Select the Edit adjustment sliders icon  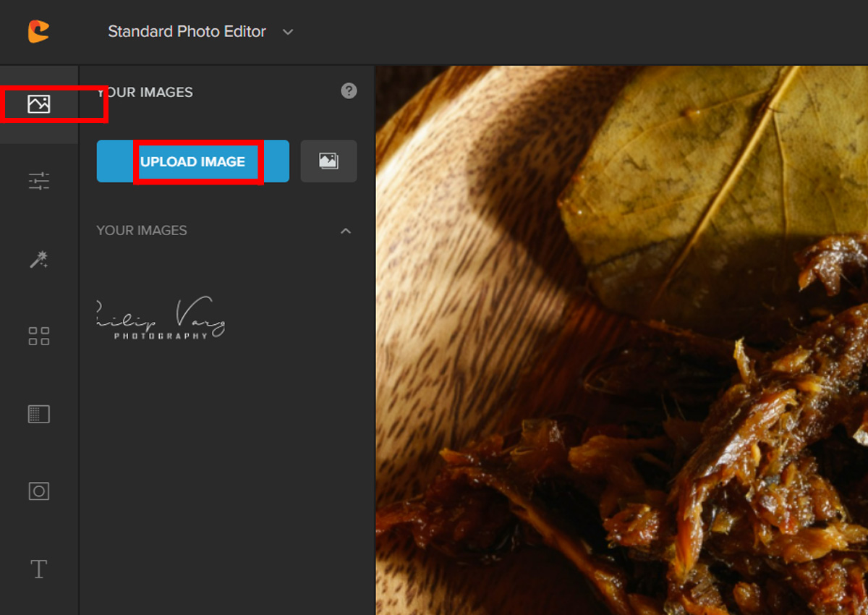pyautogui.click(x=39, y=181)
